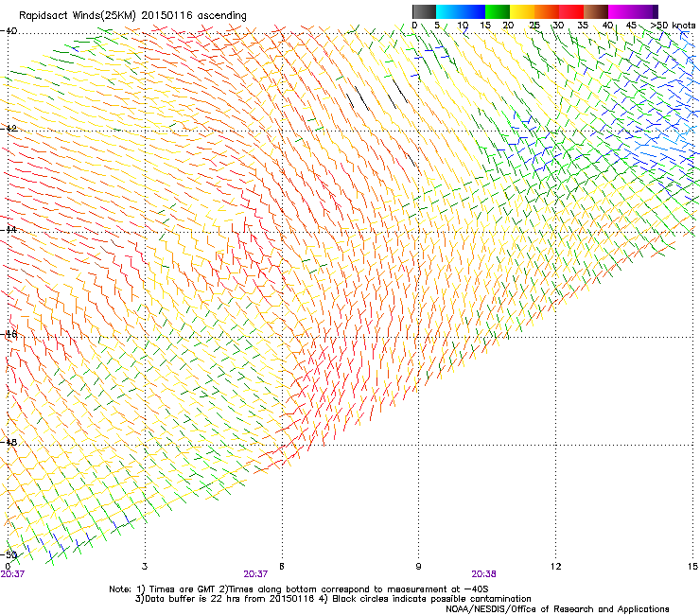Viewport: 700px width, 615px height.
Task: Click the '6' longitude axis label
Action: point(282,567)
